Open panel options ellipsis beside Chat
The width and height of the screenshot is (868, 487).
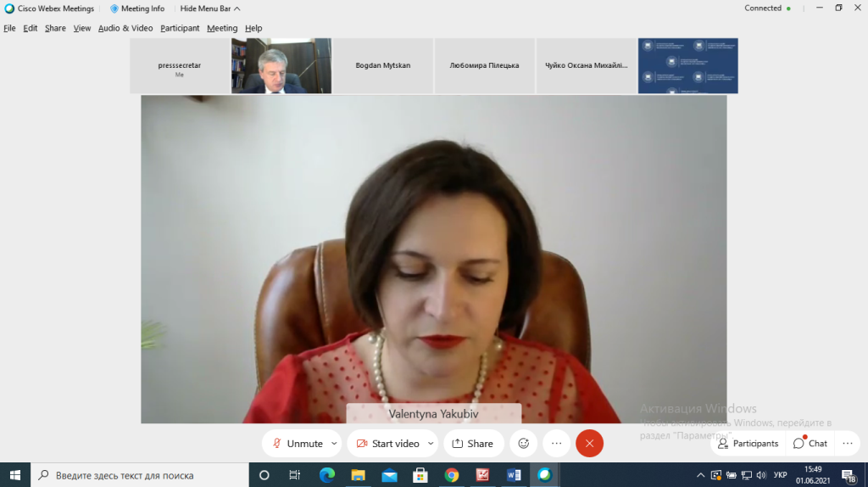(x=847, y=443)
